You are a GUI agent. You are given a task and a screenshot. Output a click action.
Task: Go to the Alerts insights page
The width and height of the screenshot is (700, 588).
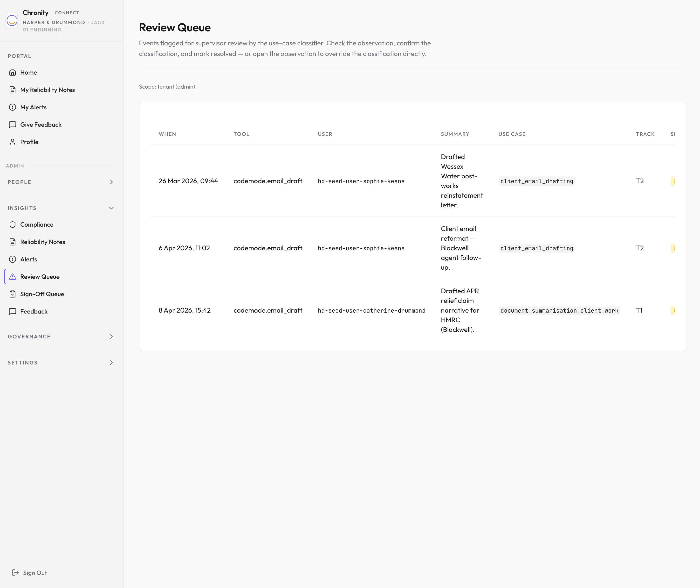click(x=29, y=259)
